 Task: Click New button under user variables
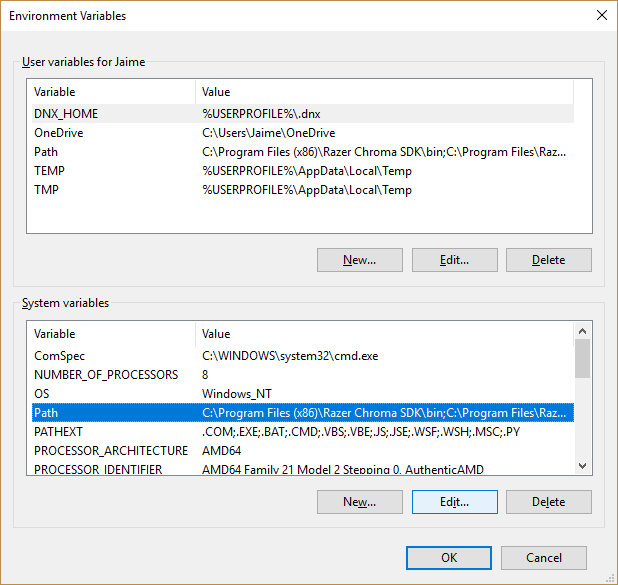tap(359, 260)
